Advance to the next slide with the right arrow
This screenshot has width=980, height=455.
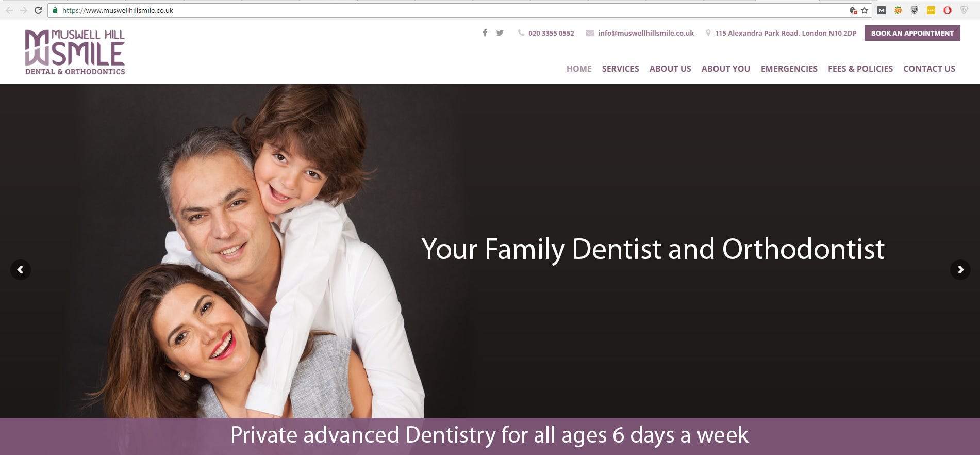[x=960, y=269]
